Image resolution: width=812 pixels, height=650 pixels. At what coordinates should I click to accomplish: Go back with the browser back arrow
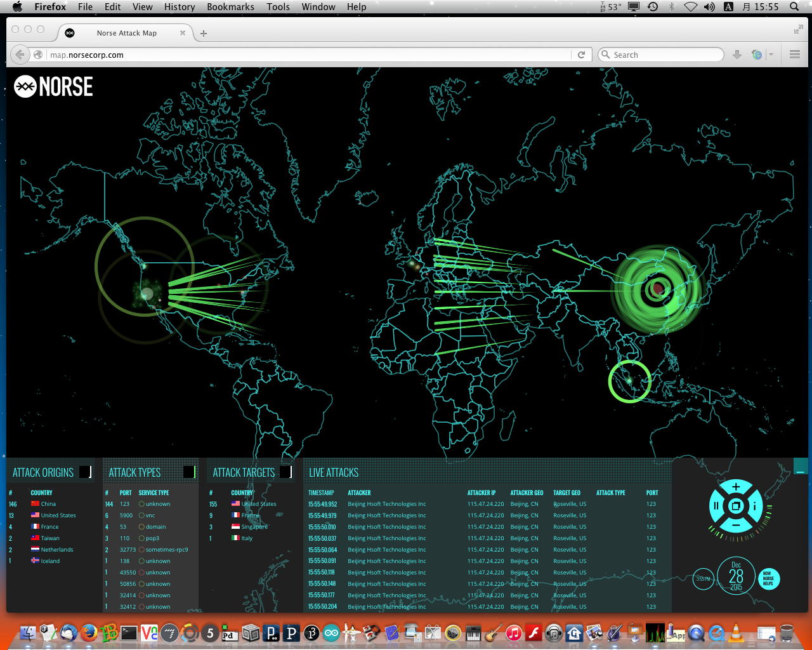20,55
